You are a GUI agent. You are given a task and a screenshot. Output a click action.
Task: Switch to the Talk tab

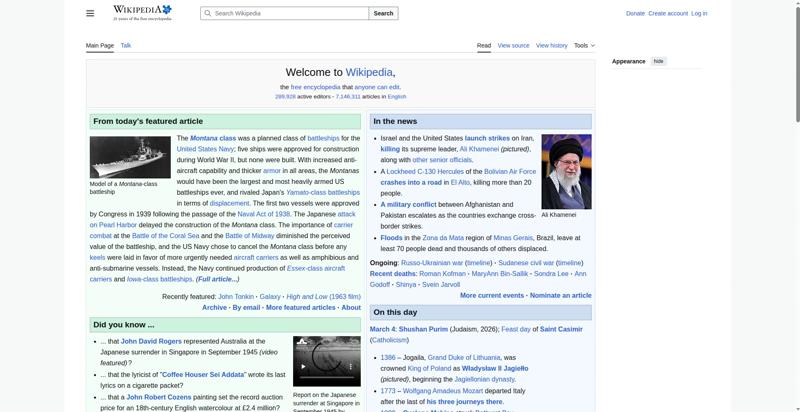click(126, 45)
